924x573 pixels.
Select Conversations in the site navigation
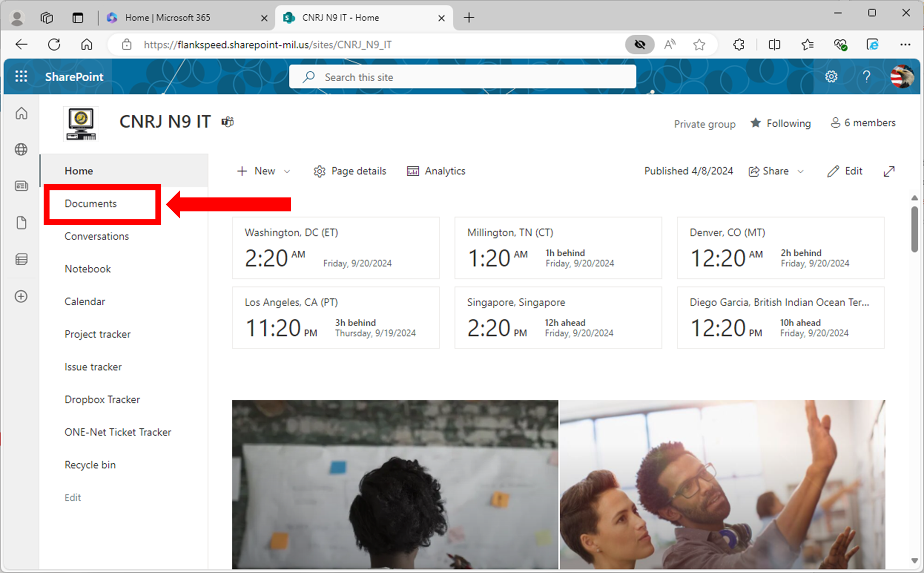pyautogui.click(x=97, y=236)
